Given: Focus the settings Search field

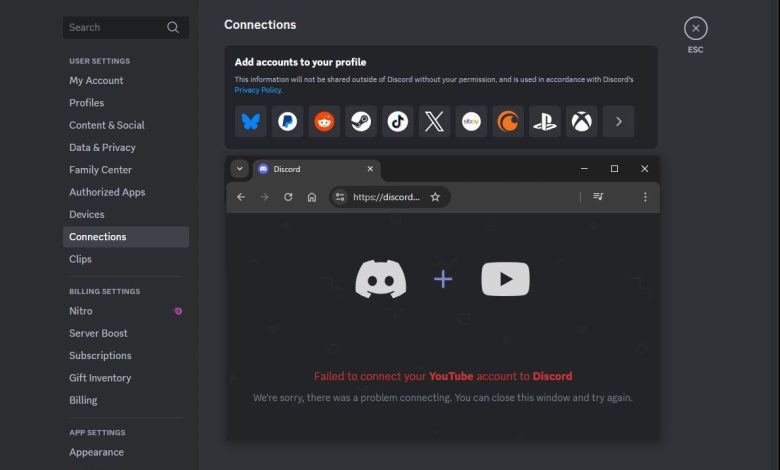Looking at the screenshot, I should pos(125,27).
